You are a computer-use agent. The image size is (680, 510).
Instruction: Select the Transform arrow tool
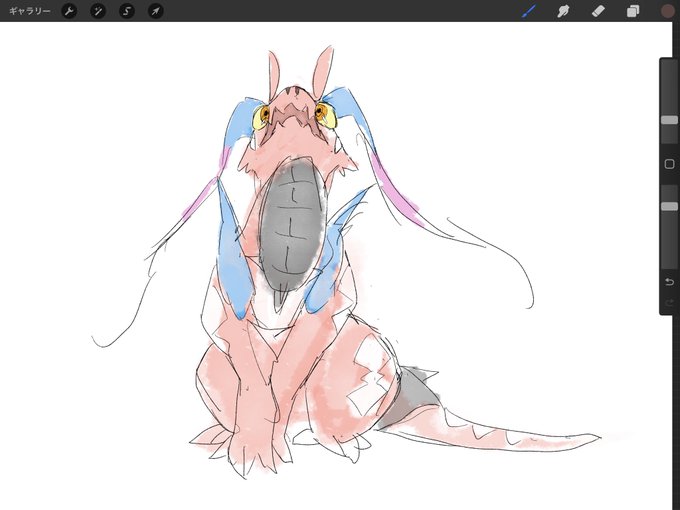pos(156,11)
